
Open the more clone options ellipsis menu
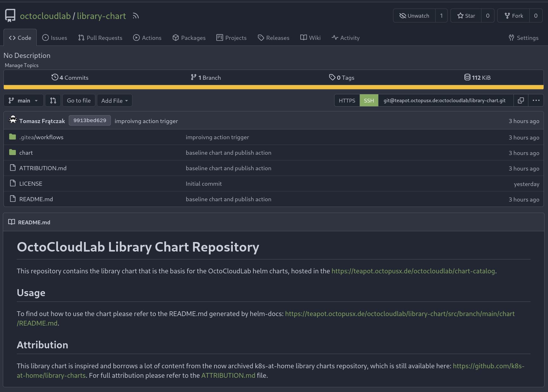[536, 100]
